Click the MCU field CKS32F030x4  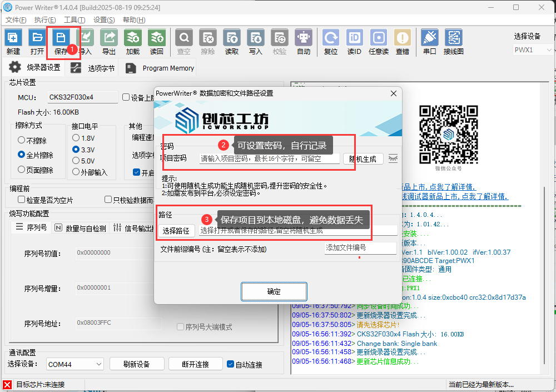coord(82,97)
